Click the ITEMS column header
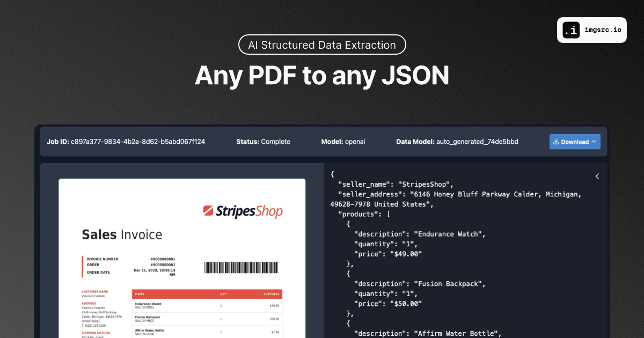This screenshot has height=338, width=644. (140, 294)
